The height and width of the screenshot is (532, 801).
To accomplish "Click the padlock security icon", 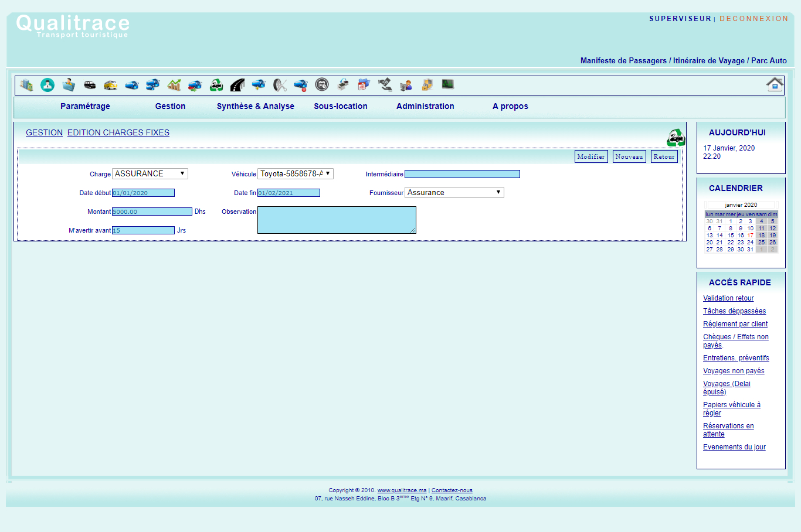I will tap(427, 85).
